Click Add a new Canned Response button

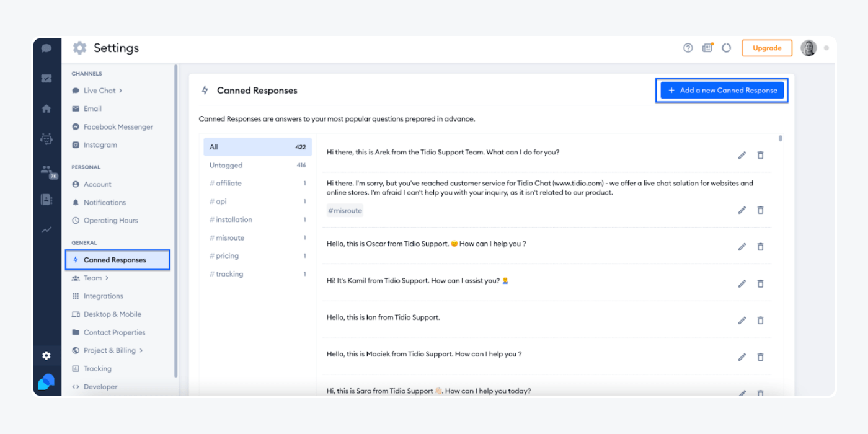(x=722, y=91)
